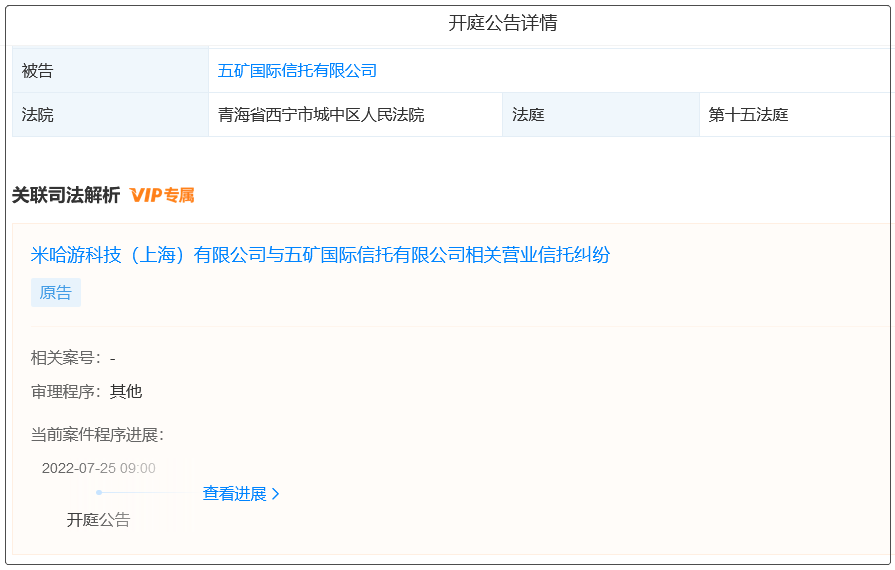
Task: Select the 青海省西宁市城中区人民法院 cell
Action: 355,115
